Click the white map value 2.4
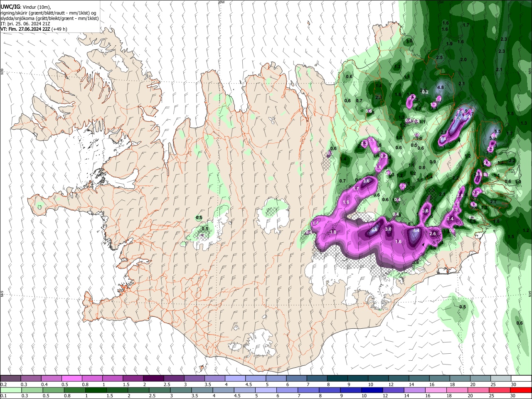532x399 pixels. pyautogui.click(x=450, y=219)
